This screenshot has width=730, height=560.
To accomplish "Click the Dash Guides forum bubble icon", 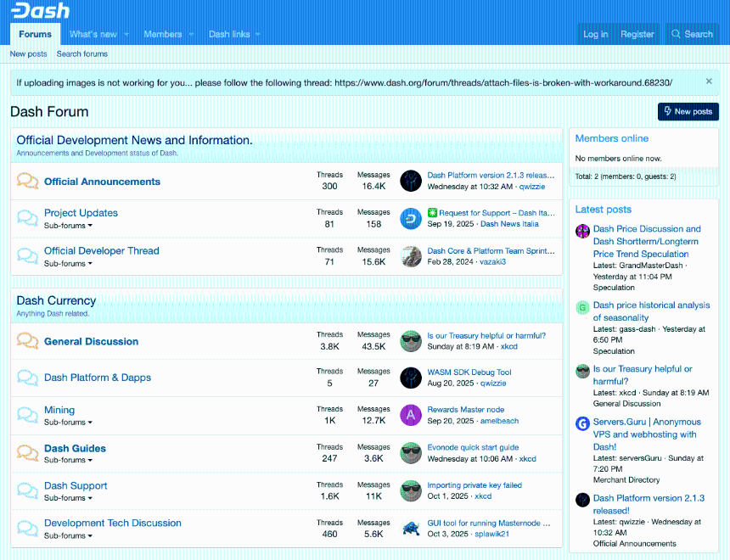I will (28, 453).
